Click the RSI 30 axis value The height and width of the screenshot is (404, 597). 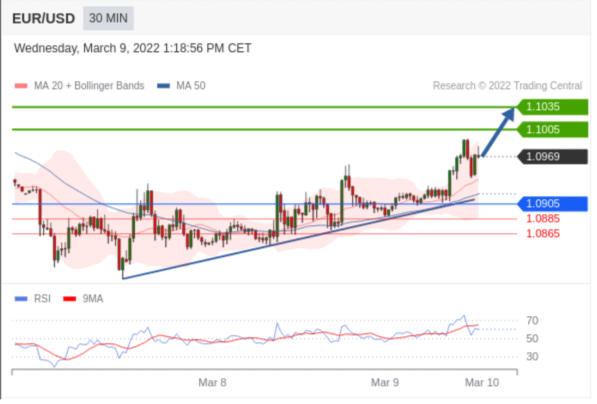[x=533, y=357]
